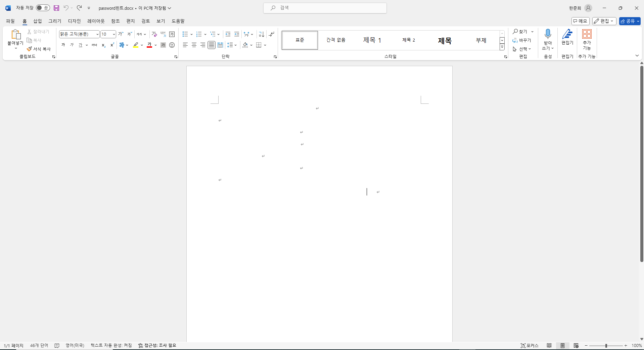
Task: Open the 삽입 ribbon tab
Action: (x=38, y=21)
